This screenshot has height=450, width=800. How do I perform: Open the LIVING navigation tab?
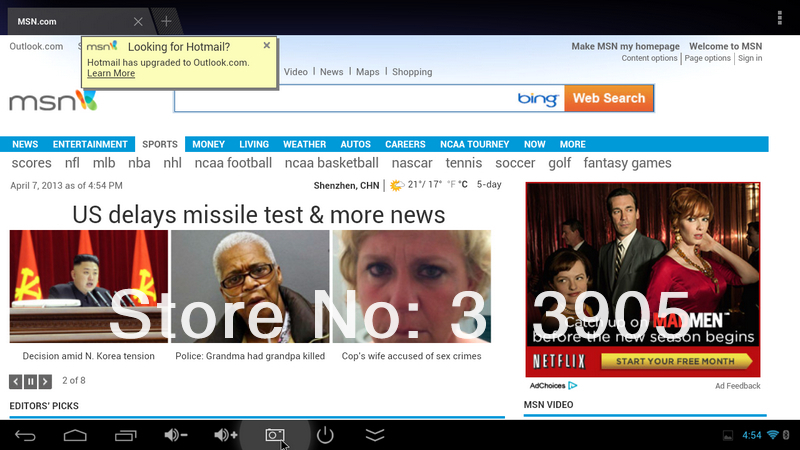click(x=254, y=144)
